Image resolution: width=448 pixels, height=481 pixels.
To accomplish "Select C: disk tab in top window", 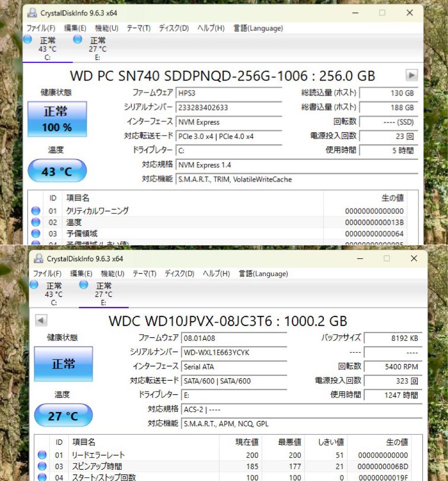I will tap(48, 49).
